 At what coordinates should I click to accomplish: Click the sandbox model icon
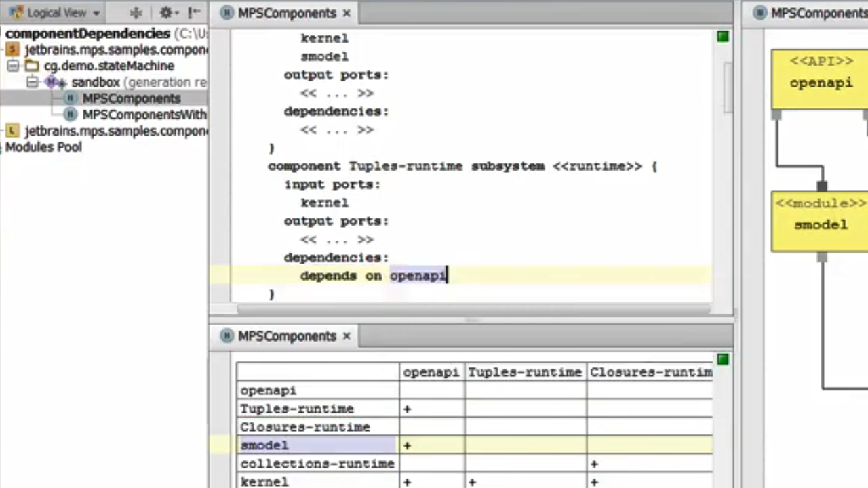56,82
